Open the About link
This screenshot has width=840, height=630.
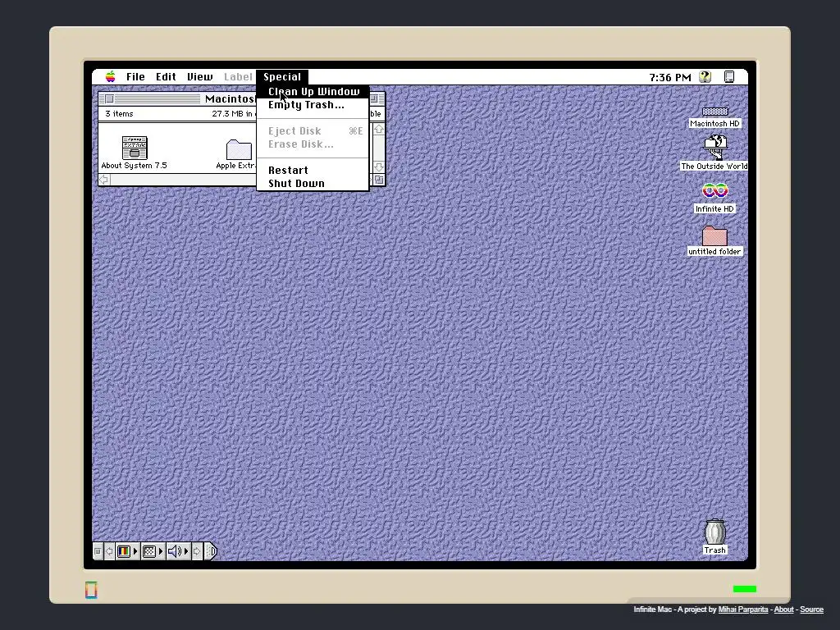(783, 609)
